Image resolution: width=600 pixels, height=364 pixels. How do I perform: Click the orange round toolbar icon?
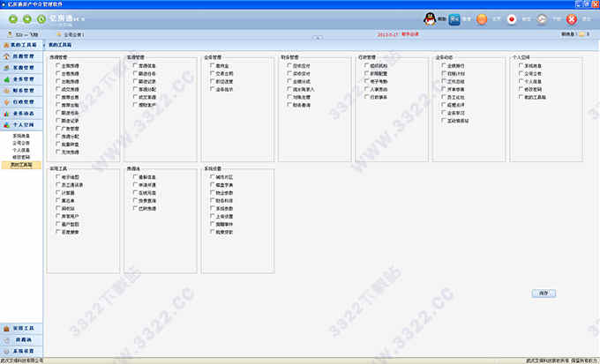482,19
